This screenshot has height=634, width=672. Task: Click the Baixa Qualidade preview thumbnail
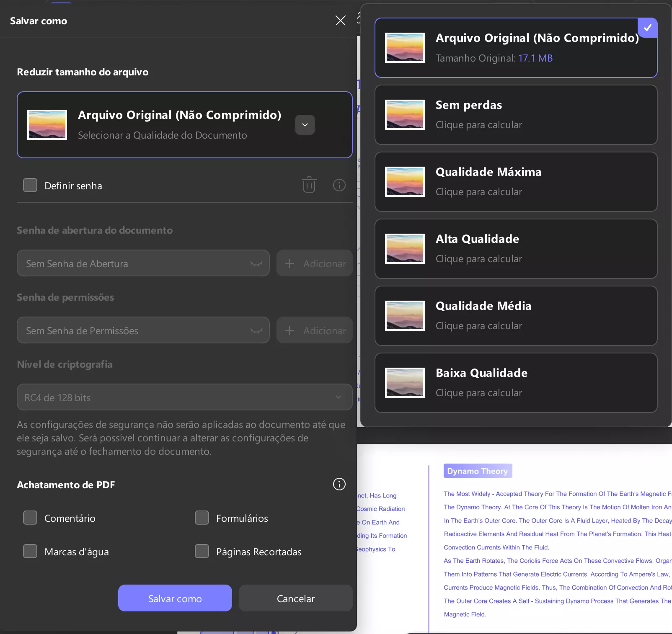click(x=405, y=383)
